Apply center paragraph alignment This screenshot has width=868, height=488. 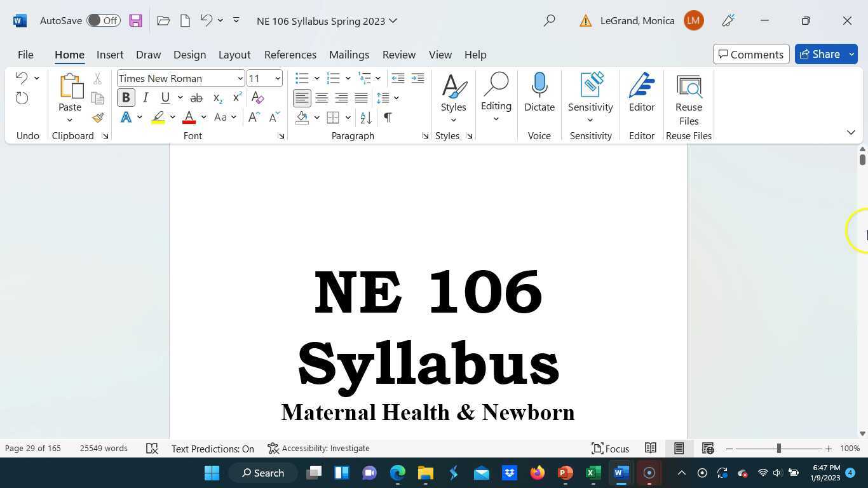(322, 97)
